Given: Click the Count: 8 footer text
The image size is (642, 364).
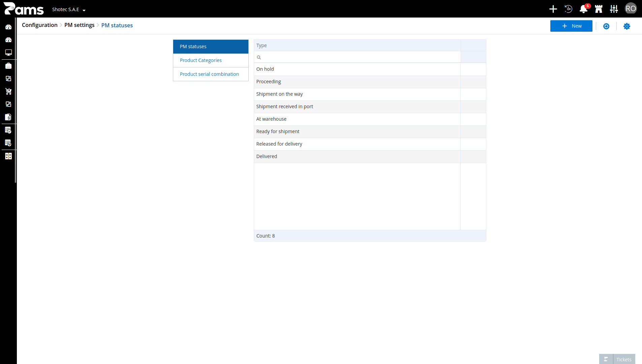Looking at the screenshot, I should click(266, 236).
